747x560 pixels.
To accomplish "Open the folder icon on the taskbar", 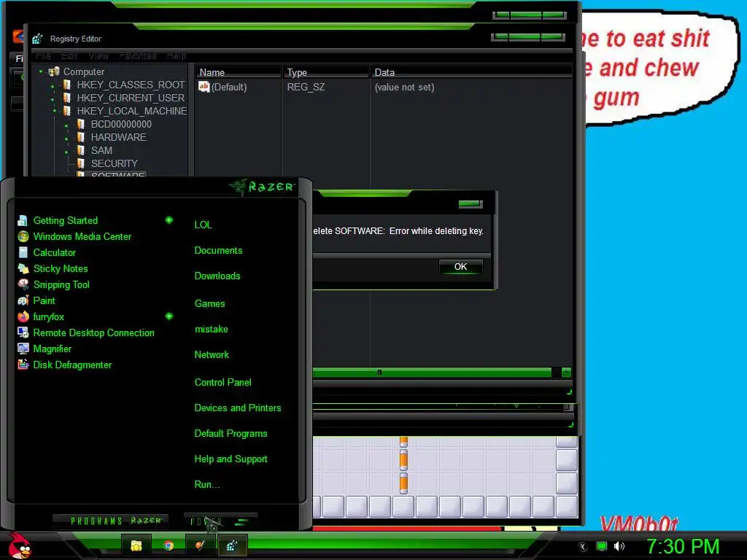I will (136, 545).
